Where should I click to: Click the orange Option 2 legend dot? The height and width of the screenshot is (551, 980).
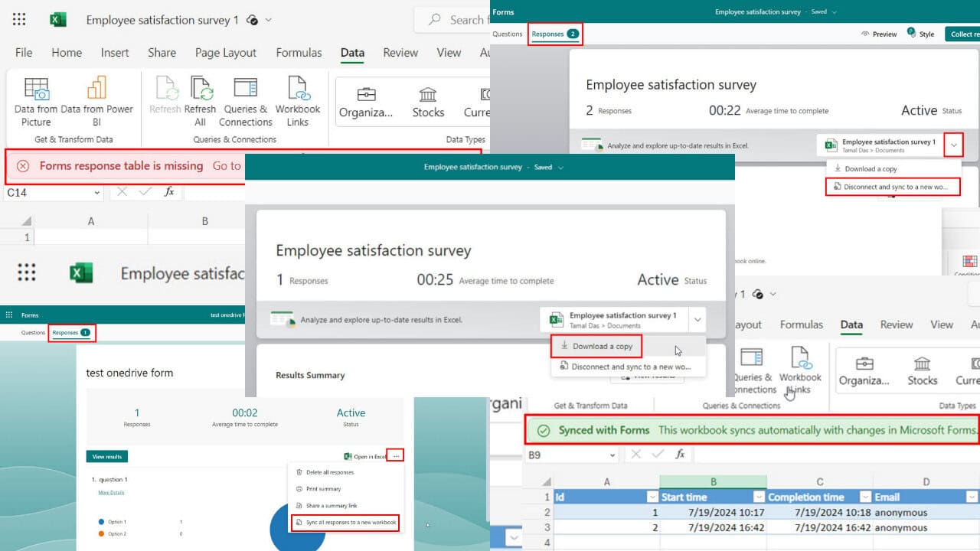pos(102,533)
